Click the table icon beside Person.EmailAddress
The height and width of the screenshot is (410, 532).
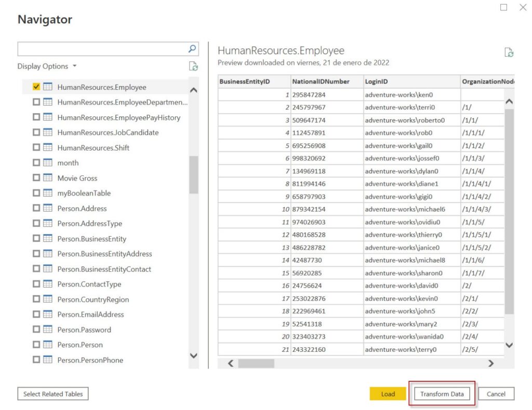(49, 315)
